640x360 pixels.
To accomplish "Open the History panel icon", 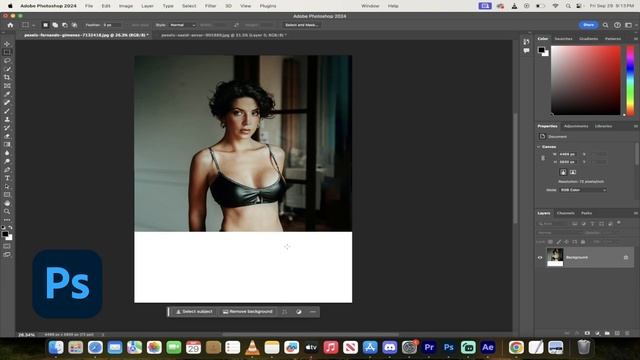I will click(526, 42).
